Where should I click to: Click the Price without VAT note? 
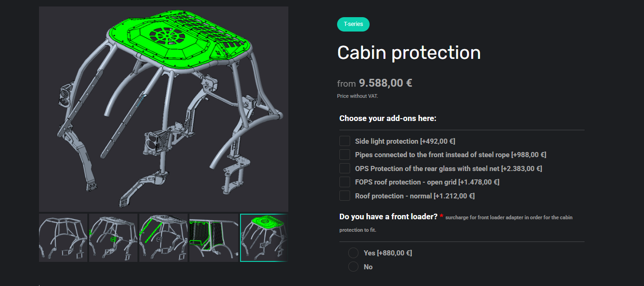pos(357,96)
